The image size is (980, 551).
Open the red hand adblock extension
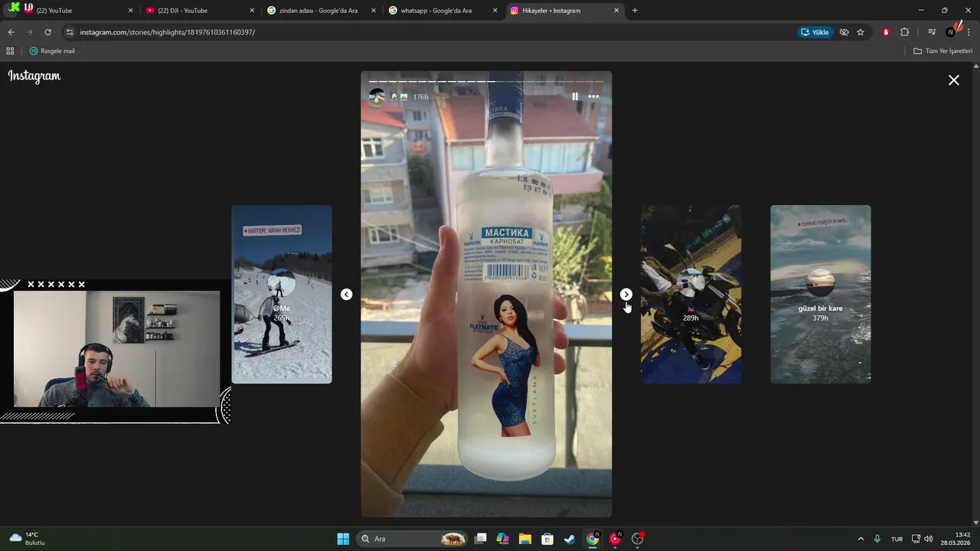click(x=886, y=32)
